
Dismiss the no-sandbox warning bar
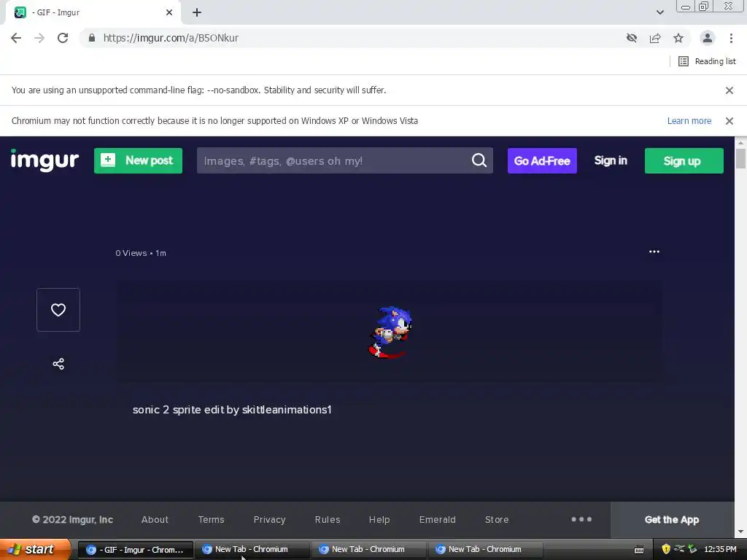[x=729, y=90]
